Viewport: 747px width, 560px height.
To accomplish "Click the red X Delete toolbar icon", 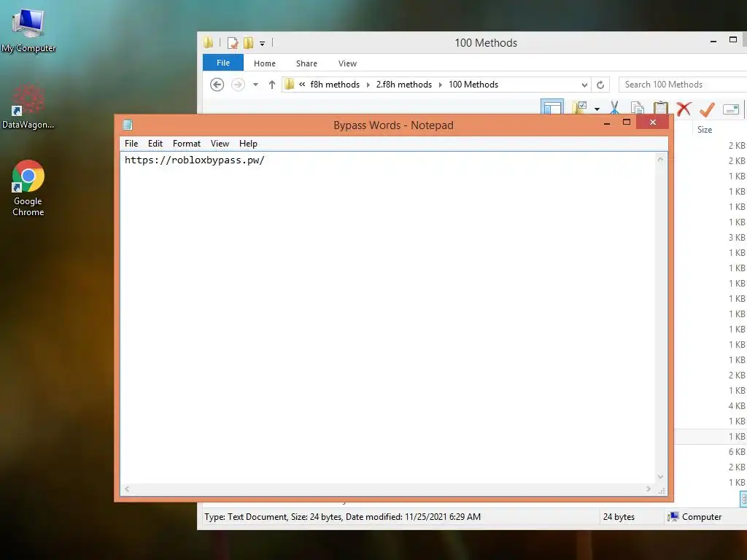I will coord(684,109).
